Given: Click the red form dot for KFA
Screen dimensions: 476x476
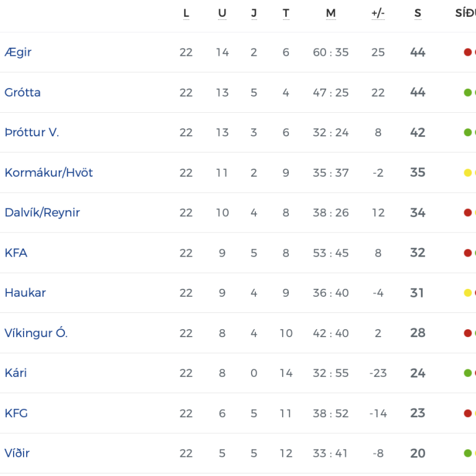Looking at the screenshot, I should [x=468, y=253].
